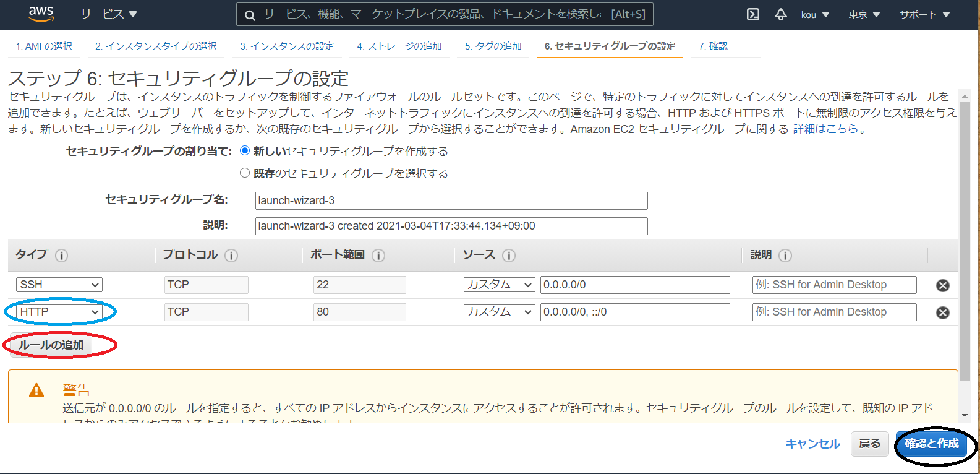
Task: Open the kou account menu
Action: pyautogui.click(x=815, y=14)
